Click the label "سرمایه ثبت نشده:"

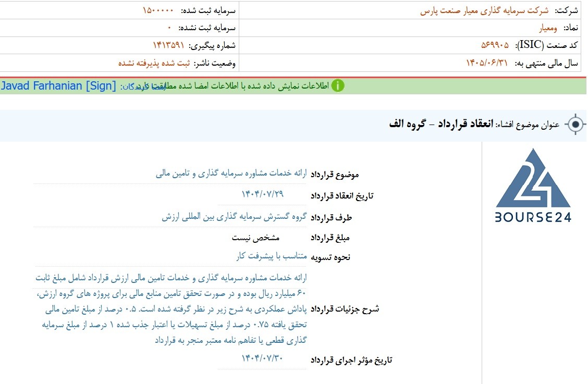[x=206, y=28]
